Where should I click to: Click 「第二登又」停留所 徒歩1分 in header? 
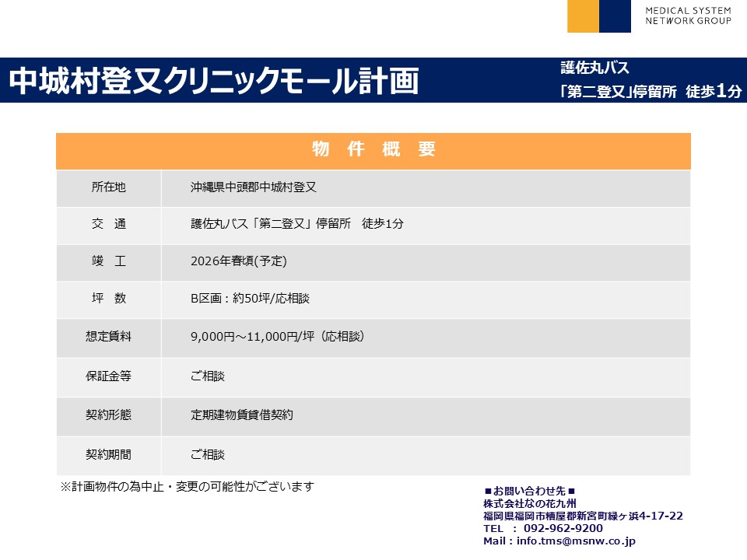651,90
